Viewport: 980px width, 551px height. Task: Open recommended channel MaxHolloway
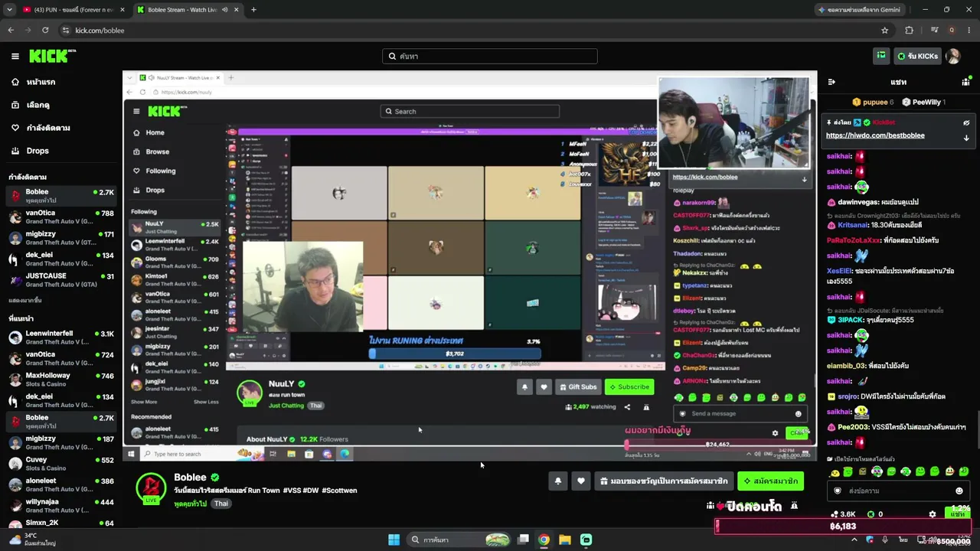[x=60, y=379]
